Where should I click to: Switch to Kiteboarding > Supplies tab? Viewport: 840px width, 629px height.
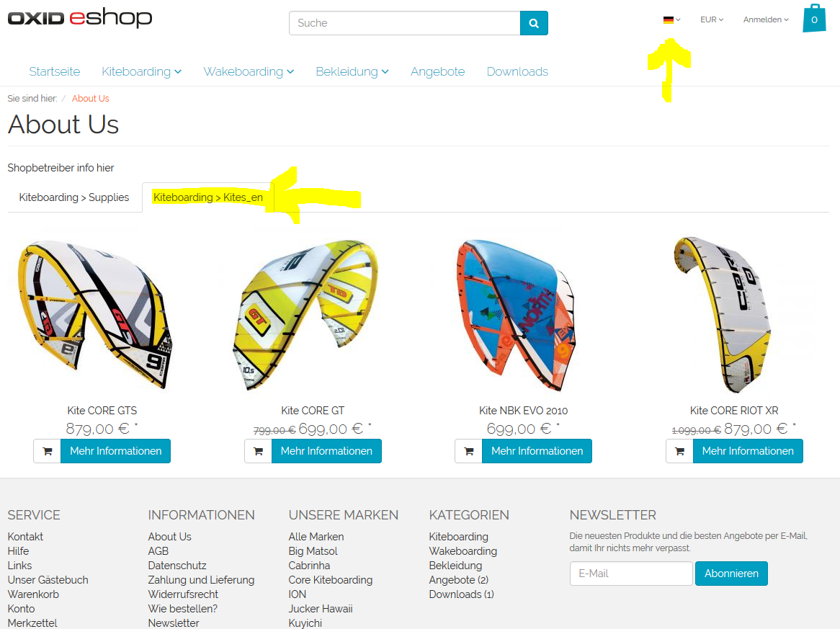(x=74, y=197)
